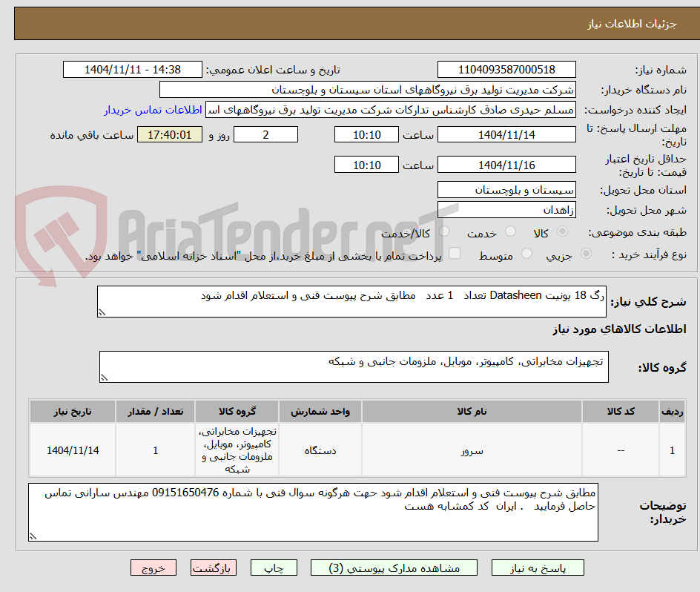Click the ردیف column header
The image size is (700, 592).
[x=673, y=412]
